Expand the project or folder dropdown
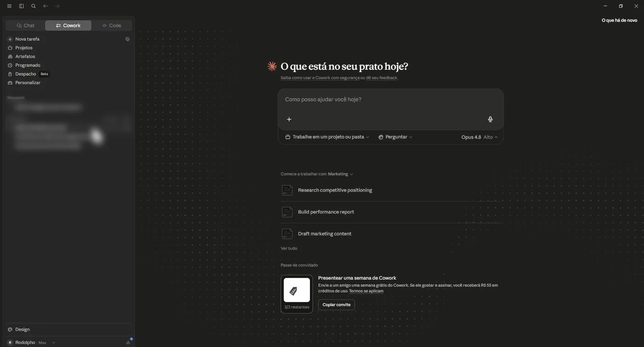 point(327,137)
